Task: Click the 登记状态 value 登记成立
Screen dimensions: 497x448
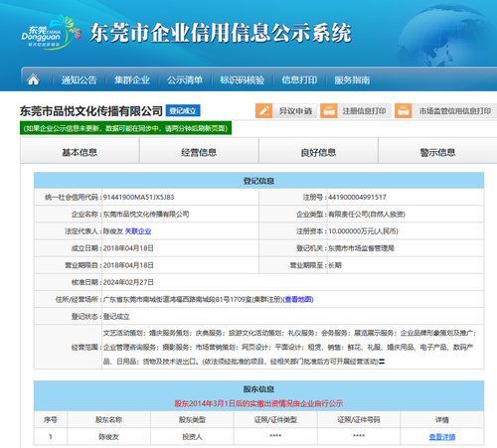Action: click(x=116, y=317)
